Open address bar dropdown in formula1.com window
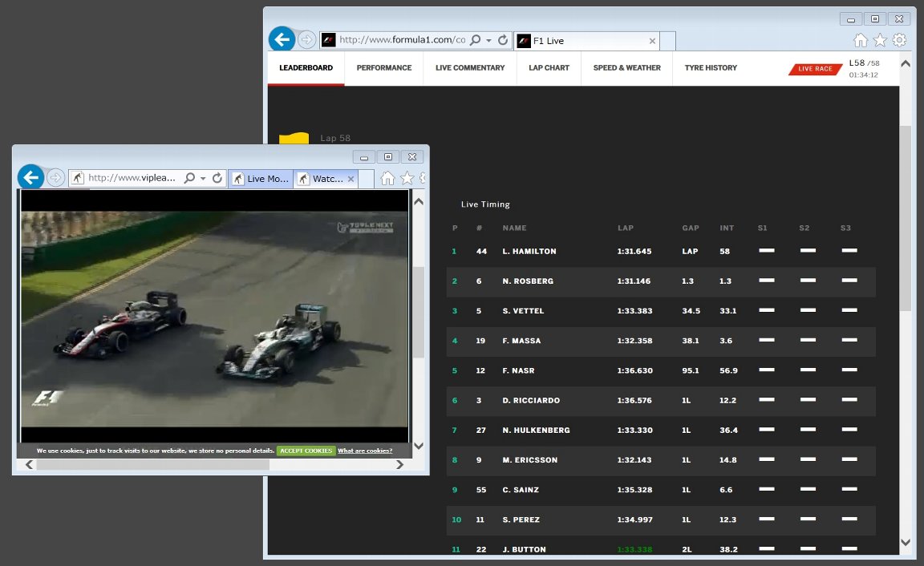Image resolution: width=924 pixels, height=566 pixels. tap(488, 41)
